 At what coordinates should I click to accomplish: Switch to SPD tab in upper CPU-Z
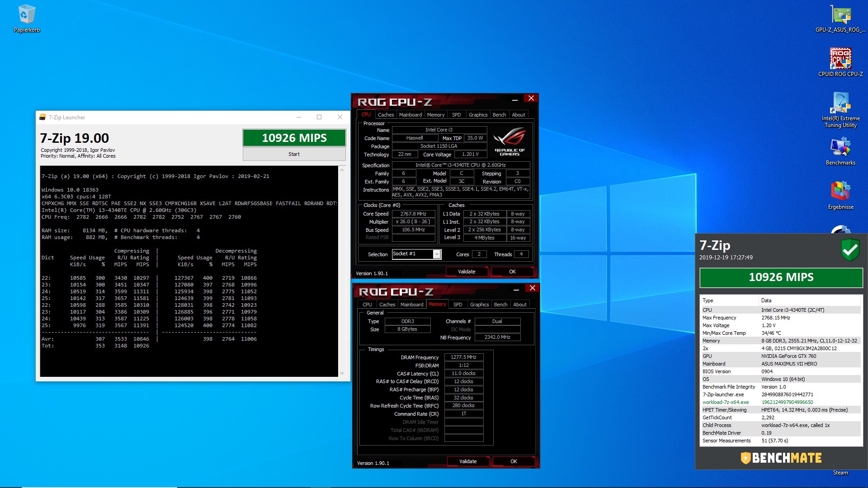(x=457, y=115)
